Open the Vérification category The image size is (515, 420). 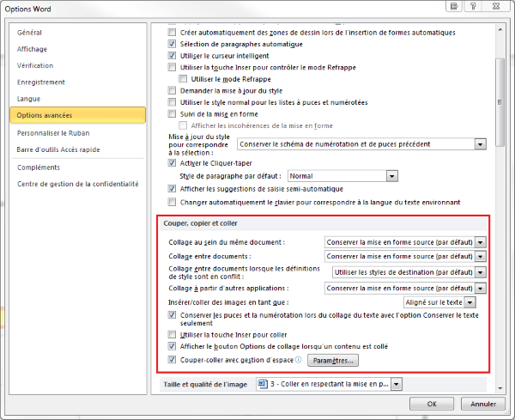(35, 65)
